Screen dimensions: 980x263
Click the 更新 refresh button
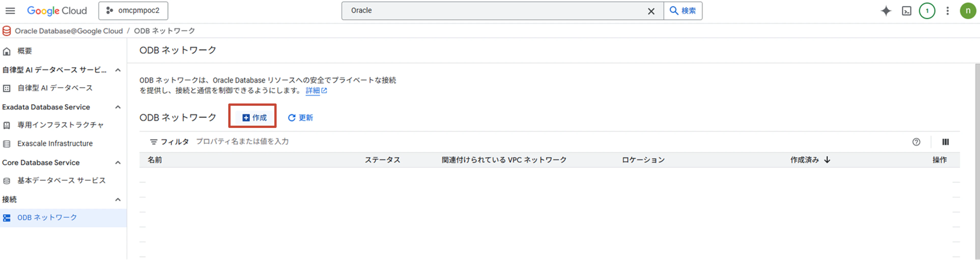coord(300,118)
